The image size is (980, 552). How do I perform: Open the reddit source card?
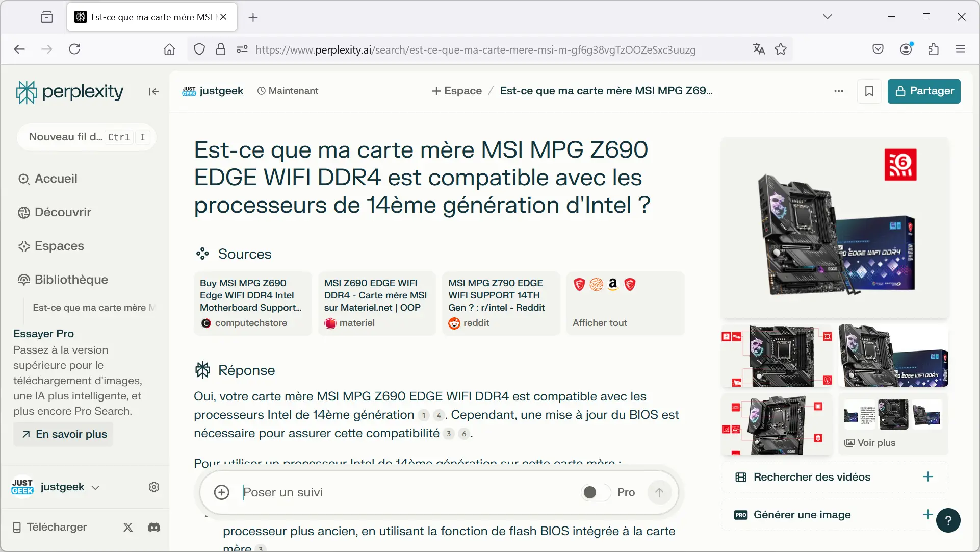[x=501, y=303]
